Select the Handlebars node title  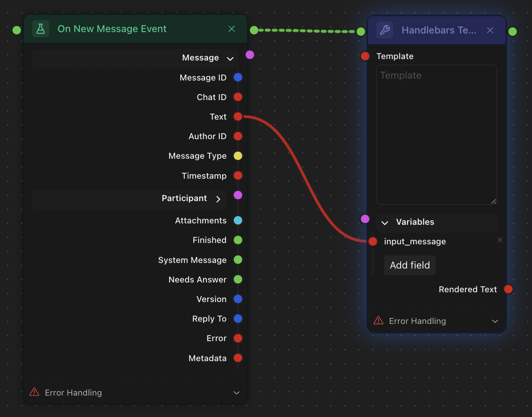tap(439, 30)
